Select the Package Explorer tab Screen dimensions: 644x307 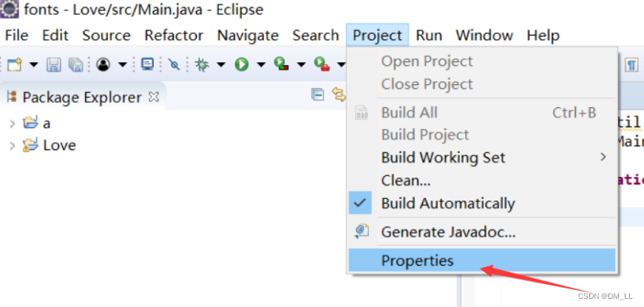coord(81,98)
